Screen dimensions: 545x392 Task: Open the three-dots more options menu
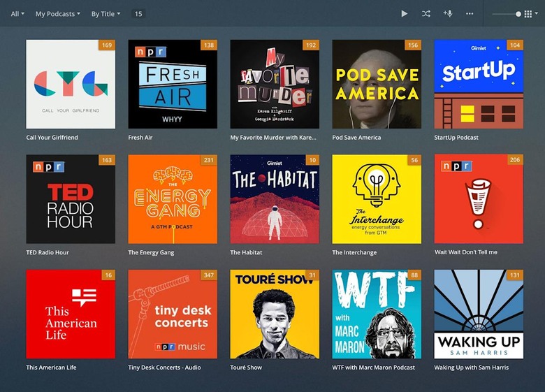[470, 14]
